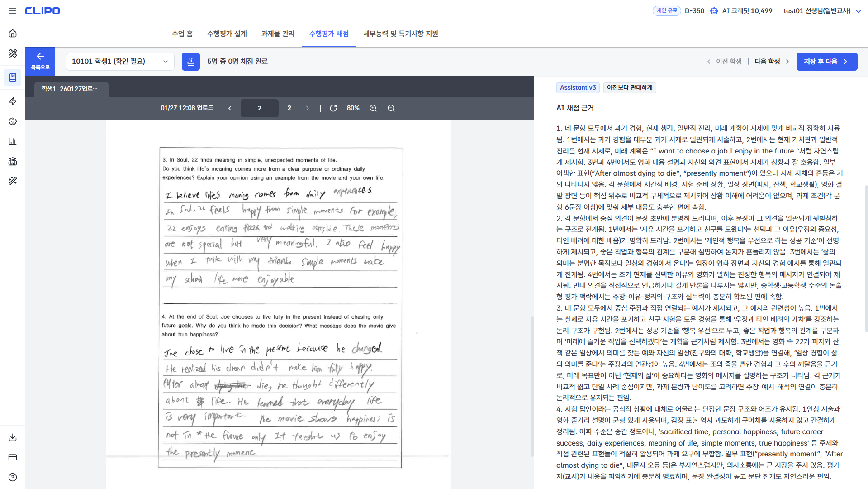Open the credit card payment icon
Viewport: 868px width, 489px height.
coord(13,457)
